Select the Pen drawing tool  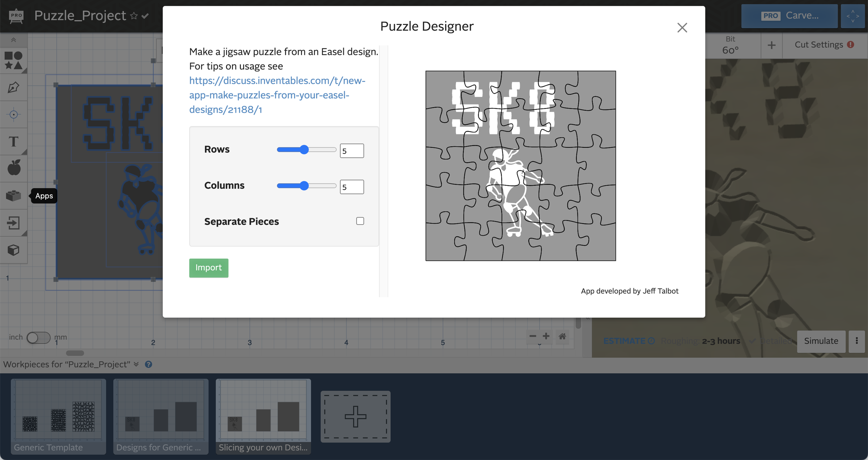(14, 87)
